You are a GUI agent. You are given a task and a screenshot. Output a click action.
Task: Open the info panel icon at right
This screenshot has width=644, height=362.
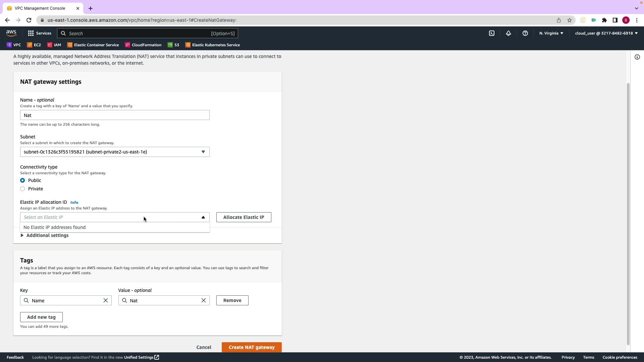point(637,57)
